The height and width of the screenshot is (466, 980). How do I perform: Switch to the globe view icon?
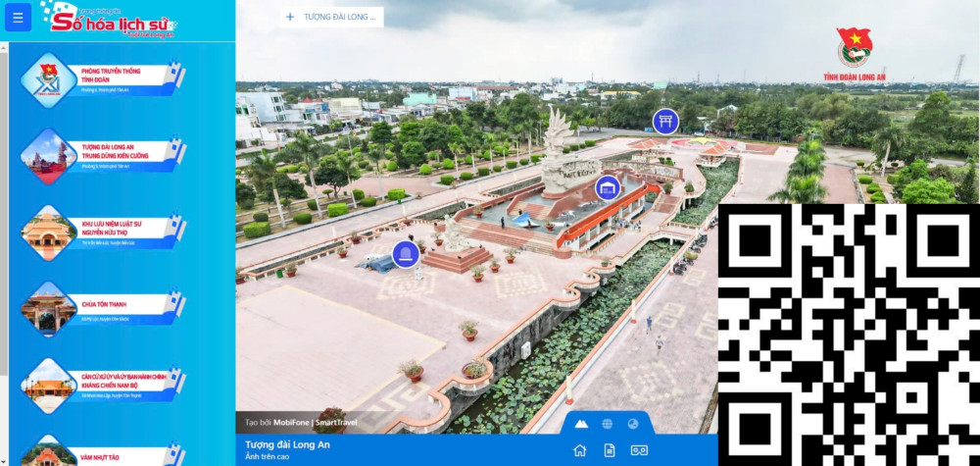[x=607, y=424]
